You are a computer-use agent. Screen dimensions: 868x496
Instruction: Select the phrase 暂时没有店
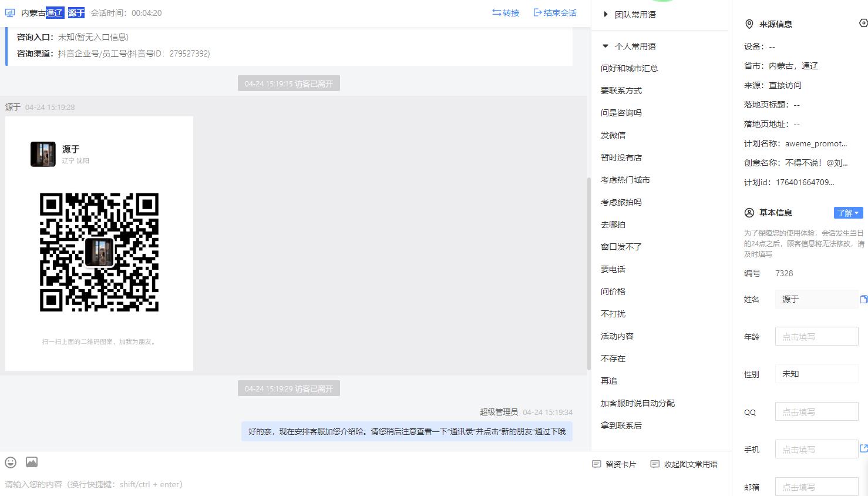[x=621, y=157]
